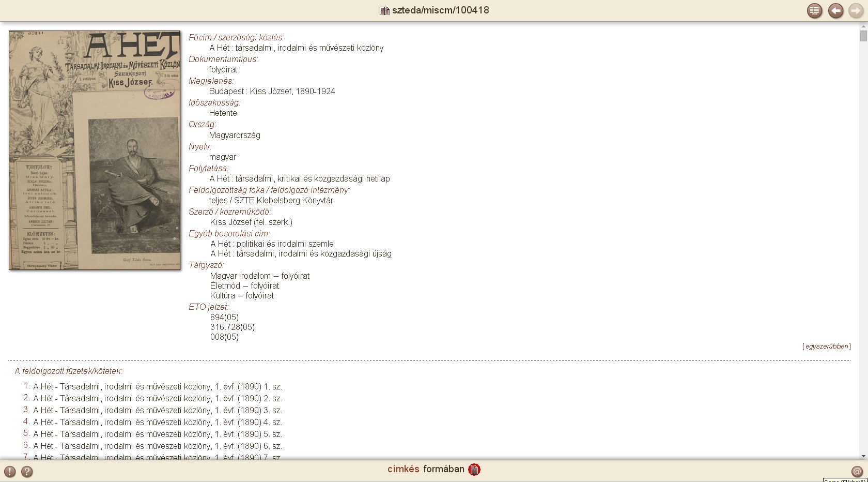
Task: Click subject 'Magyar irodalom – folyóirat'
Action: pos(260,276)
